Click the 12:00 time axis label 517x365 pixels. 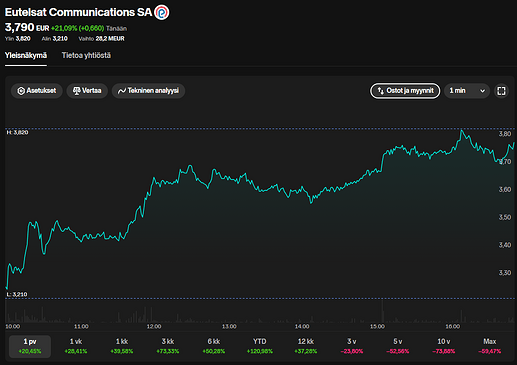154,326
